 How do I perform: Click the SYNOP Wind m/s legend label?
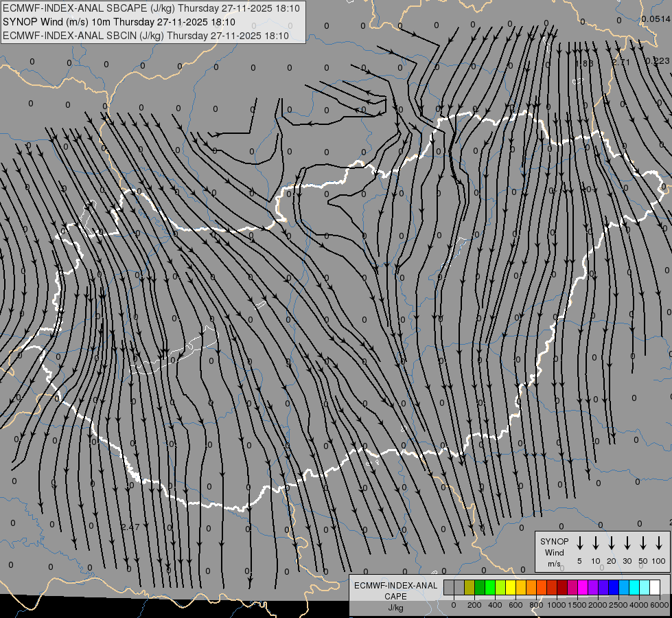click(554, 552)
